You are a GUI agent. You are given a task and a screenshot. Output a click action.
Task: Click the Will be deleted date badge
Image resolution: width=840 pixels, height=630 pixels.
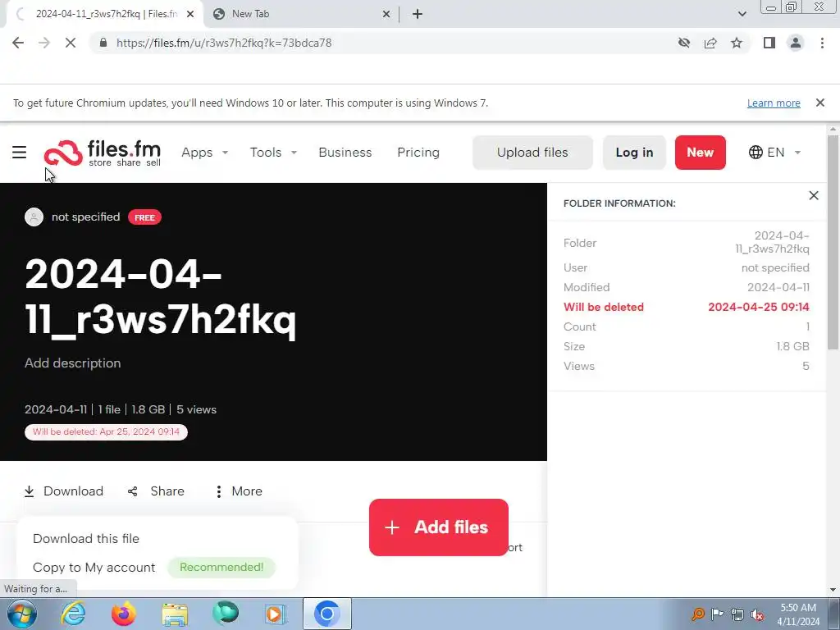coord(106,431)
